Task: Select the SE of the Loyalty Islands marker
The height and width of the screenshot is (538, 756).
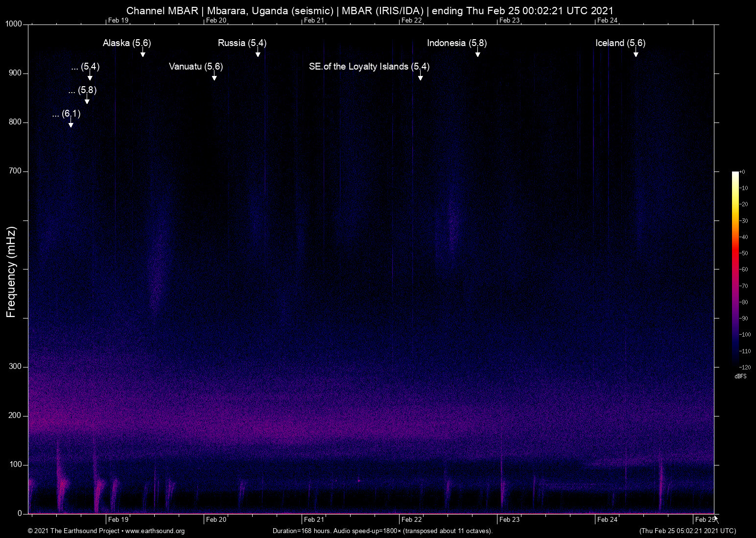Action: (x=420, y=78)
